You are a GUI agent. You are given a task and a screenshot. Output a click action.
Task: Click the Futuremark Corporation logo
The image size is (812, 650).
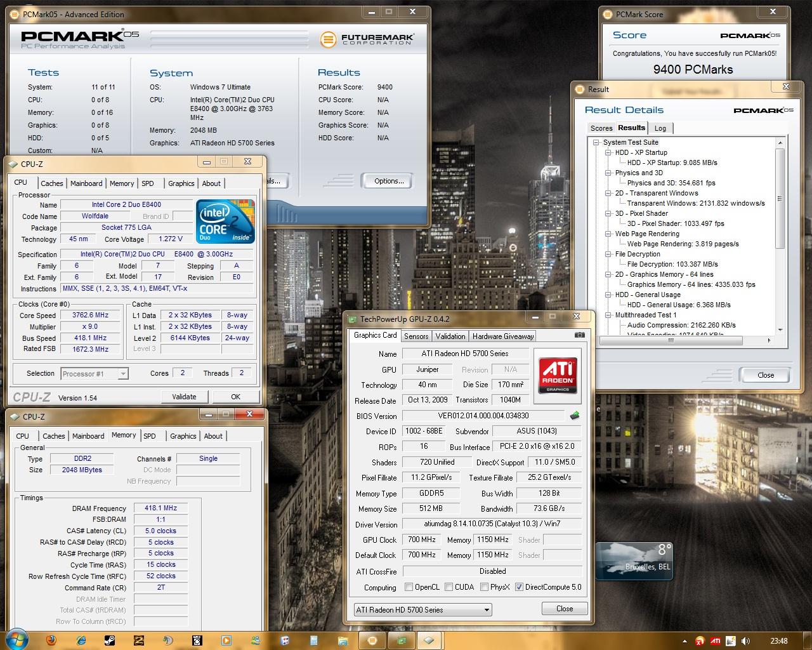367,39
